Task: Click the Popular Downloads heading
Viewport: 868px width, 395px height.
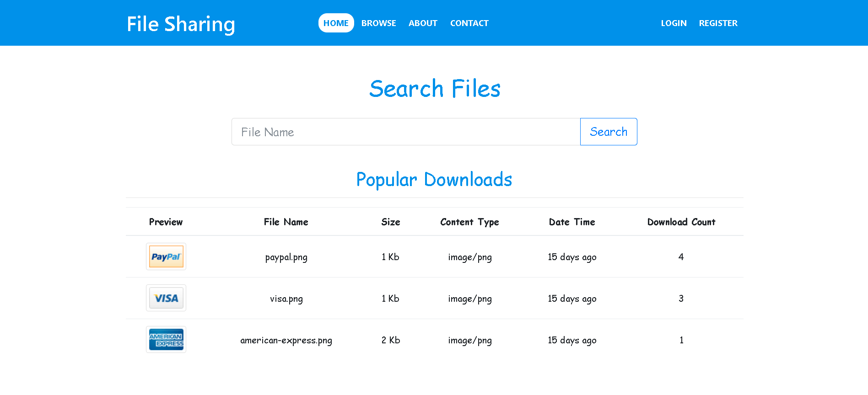Action: 434,179
